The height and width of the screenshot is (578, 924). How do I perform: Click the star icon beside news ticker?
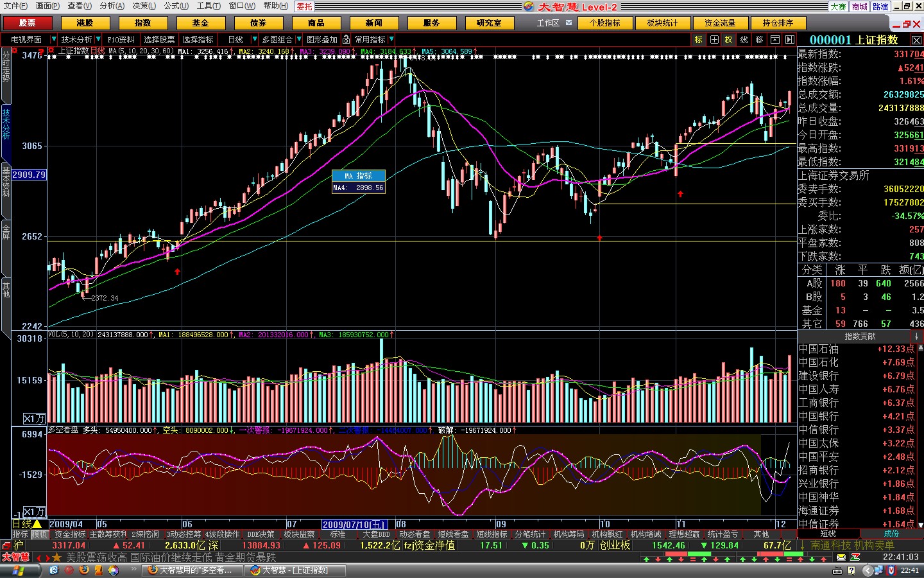[x=56, y=557]
